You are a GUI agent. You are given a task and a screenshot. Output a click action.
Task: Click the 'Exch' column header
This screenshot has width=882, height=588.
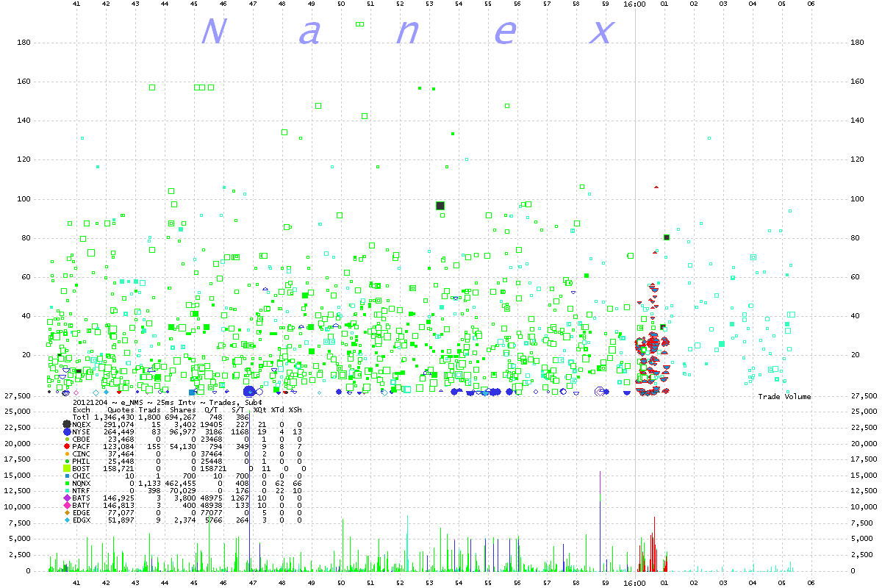pyautogui.click(x=82, y=410)
